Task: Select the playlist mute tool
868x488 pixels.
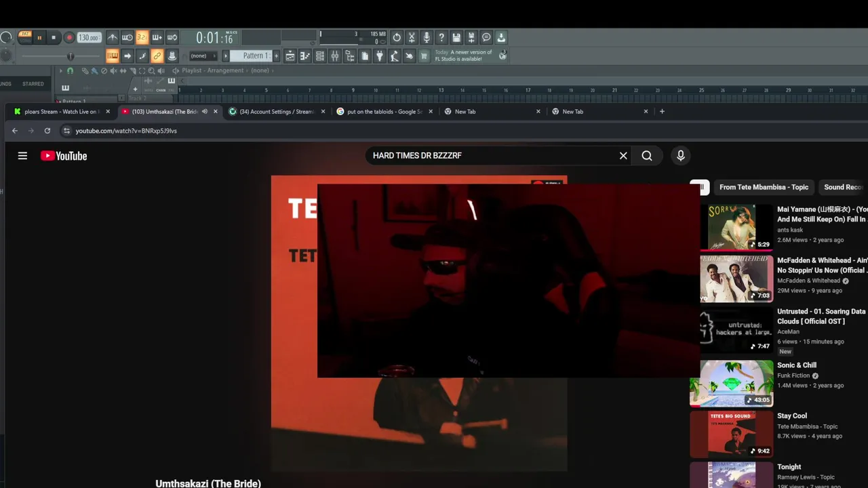Action: 114,70
